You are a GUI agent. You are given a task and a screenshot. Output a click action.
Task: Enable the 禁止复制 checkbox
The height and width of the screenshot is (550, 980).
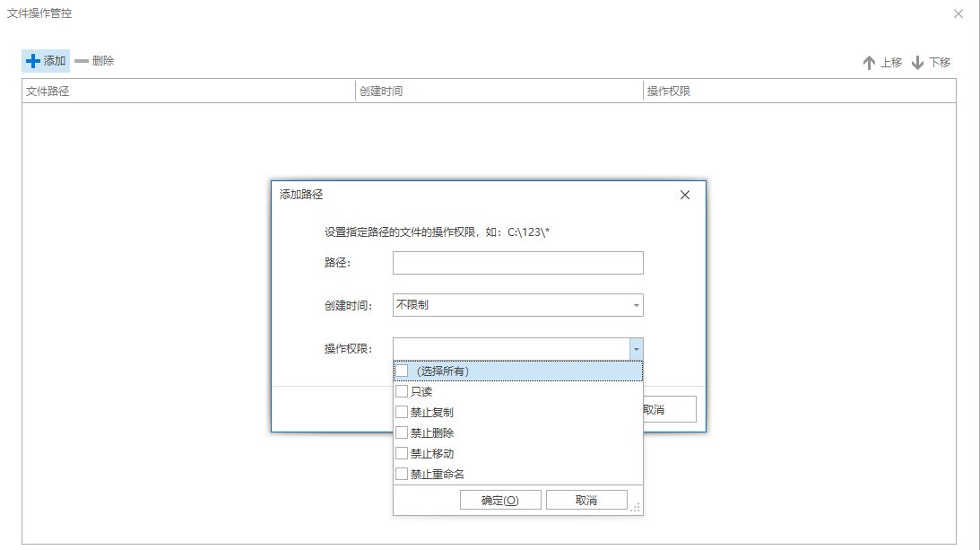pos(402,413)
